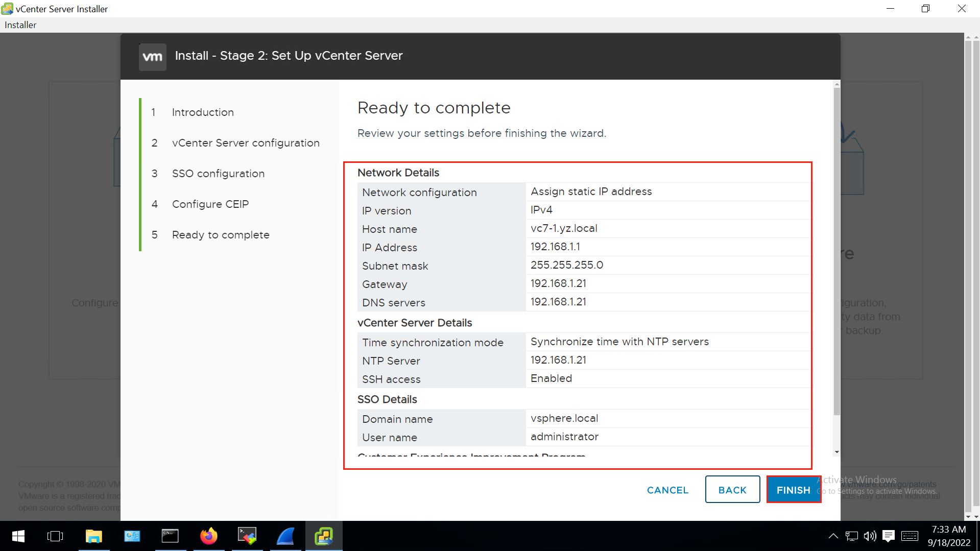Click the VMware vm logo
980x551 pixels.
pos(152,56)
